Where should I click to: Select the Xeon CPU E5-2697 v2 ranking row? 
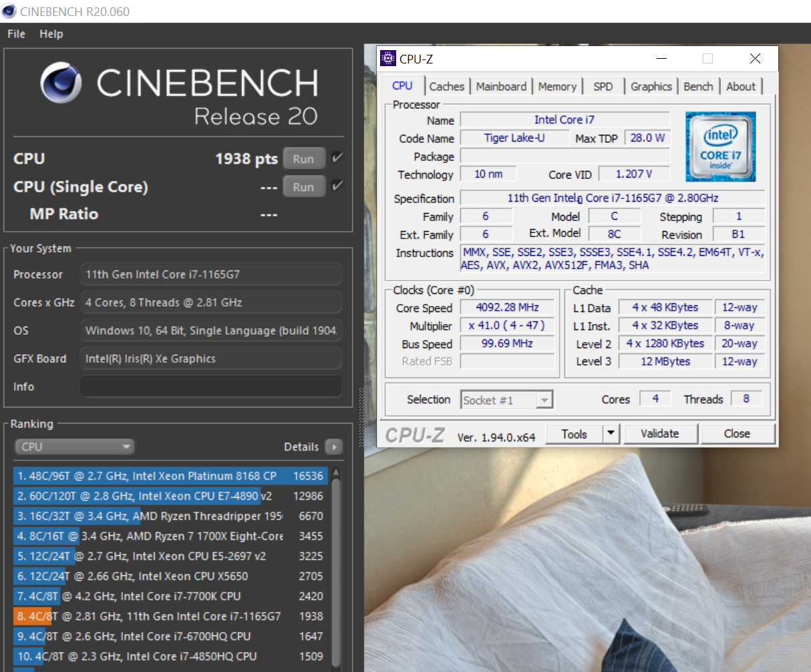tap(170, 556)
